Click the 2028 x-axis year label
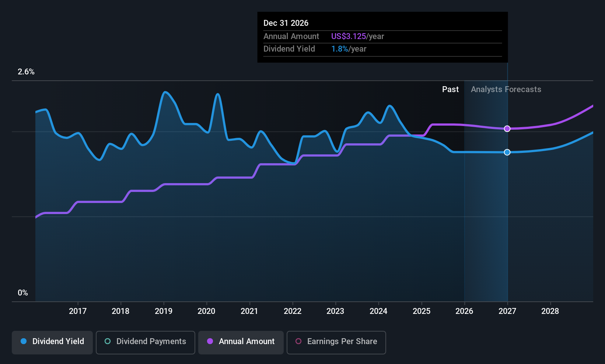The height and width of the screenshot is (364, 605). [550, 311]
